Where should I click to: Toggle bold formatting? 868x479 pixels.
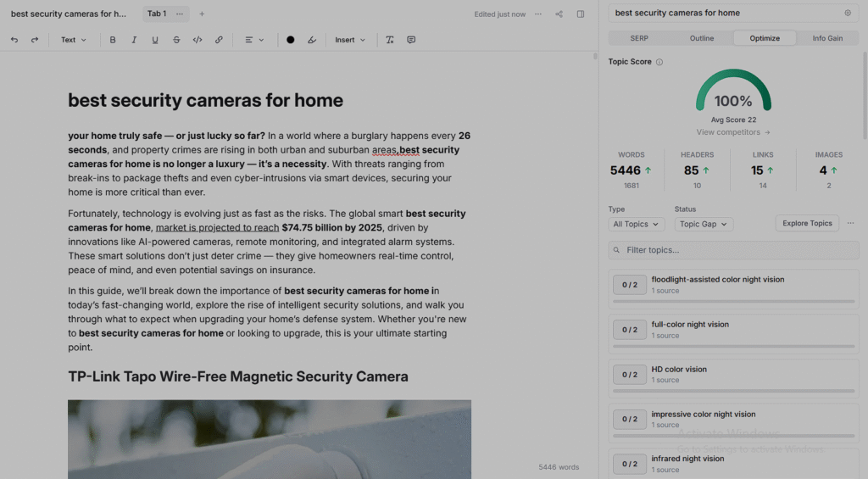pos(113,40)
